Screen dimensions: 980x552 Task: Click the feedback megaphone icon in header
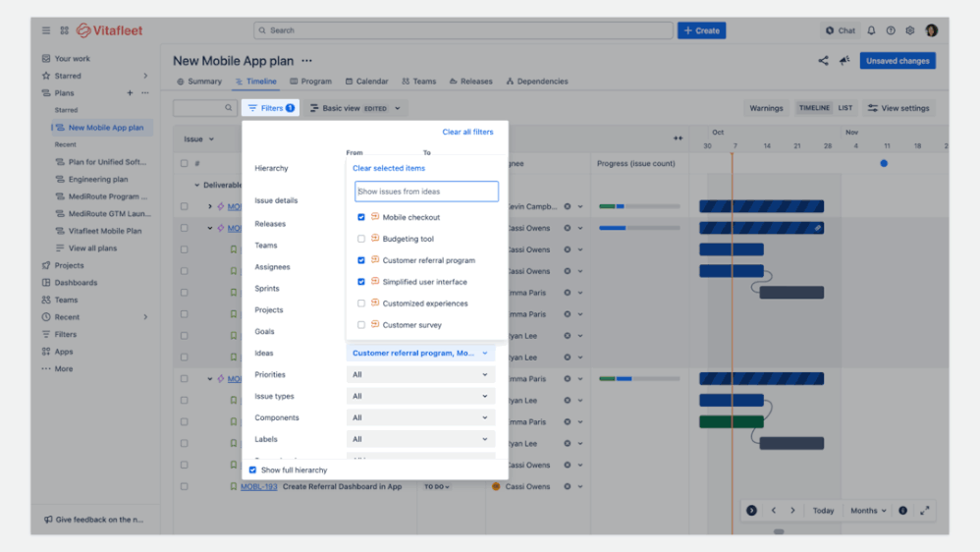click(844, 61)
